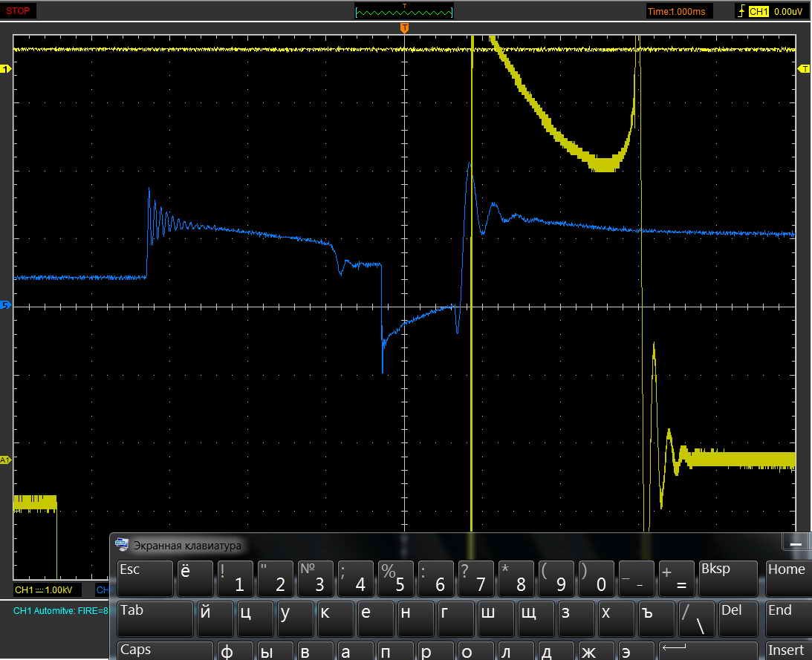
Task: Minimize the on-screen keyboard window
Action: coord(796,543)
